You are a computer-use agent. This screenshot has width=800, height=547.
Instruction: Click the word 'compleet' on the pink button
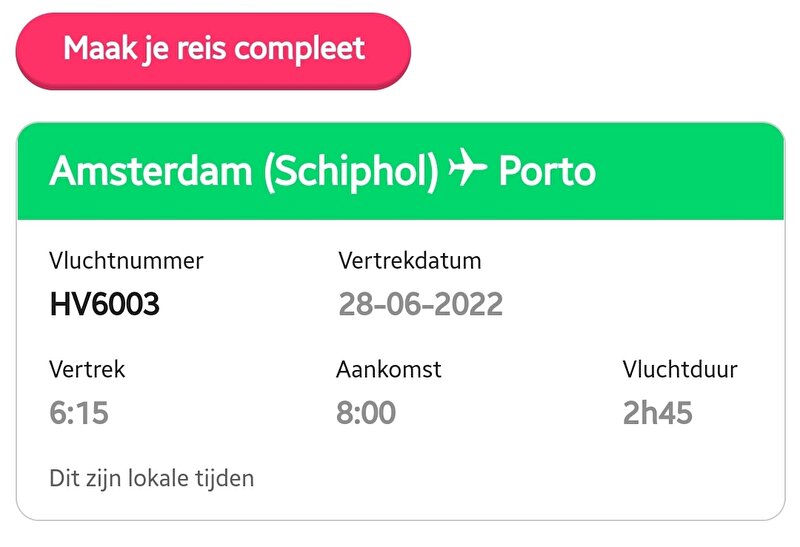point(299,49)
